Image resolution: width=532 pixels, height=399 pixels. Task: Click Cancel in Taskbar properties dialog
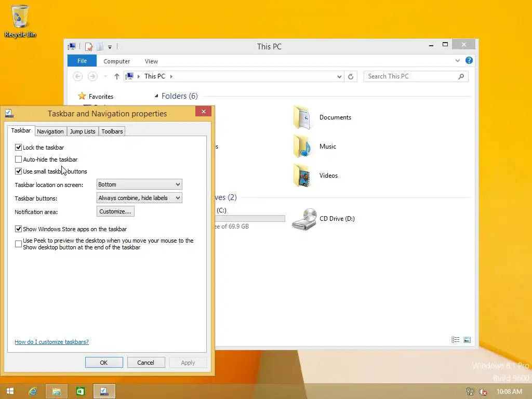[145, 362]
